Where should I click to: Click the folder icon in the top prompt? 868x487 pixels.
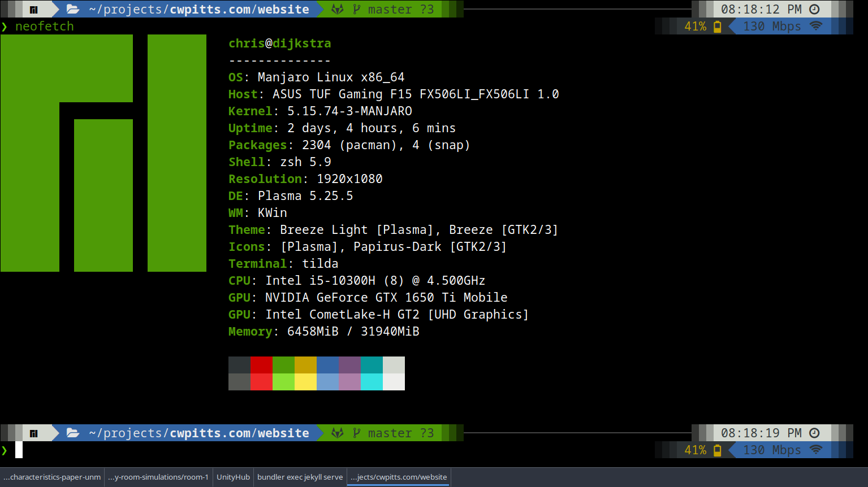pyautogui.click(x=72, y=9)
